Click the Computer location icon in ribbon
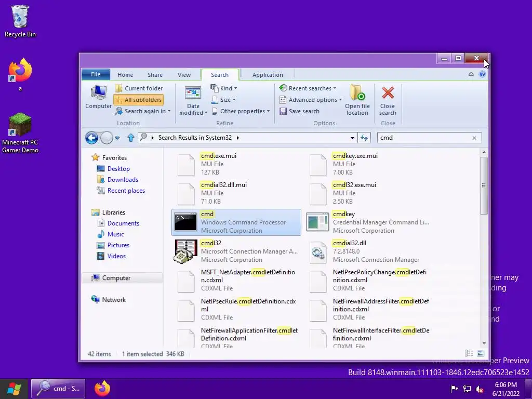This screenshot has height=399, width=532. tap(98, 97)
